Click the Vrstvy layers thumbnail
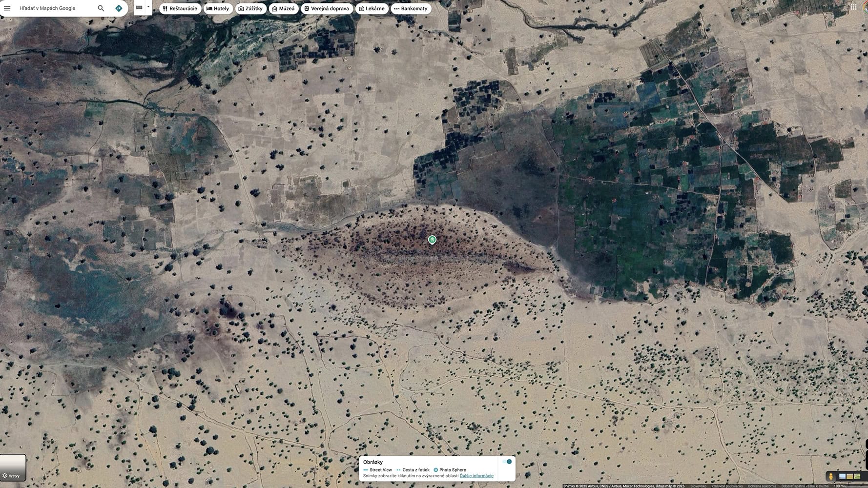This screenshot has width=868, height=488. tap(13, 468)
